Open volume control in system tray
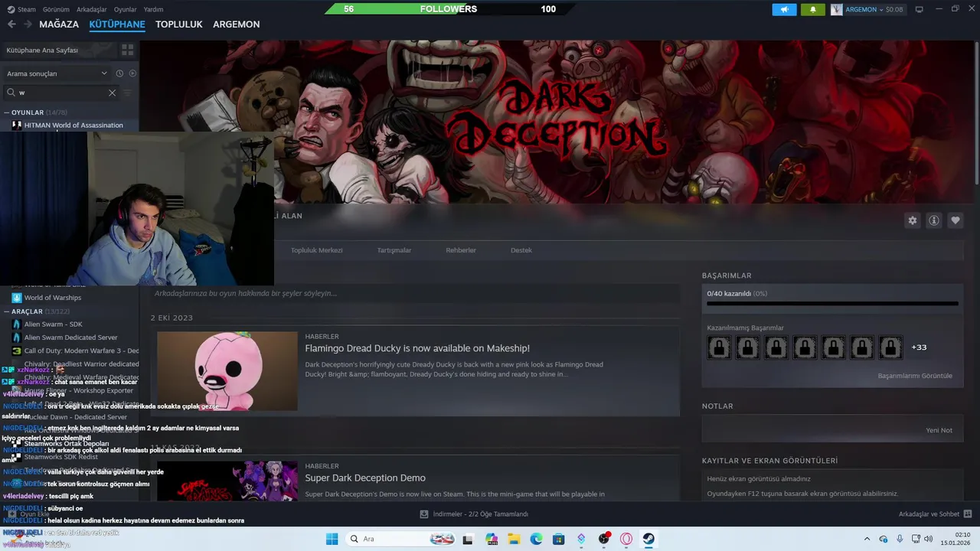Viewport: 980px width, 551px height. click(x=929, y=539)
